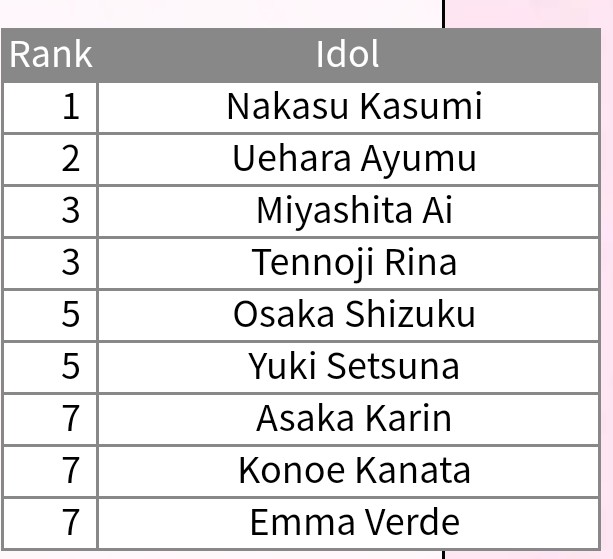613x559 pixels.
Task: Click rank 2 cell beside Uehara Ayumu
Action: pos(51,158)
